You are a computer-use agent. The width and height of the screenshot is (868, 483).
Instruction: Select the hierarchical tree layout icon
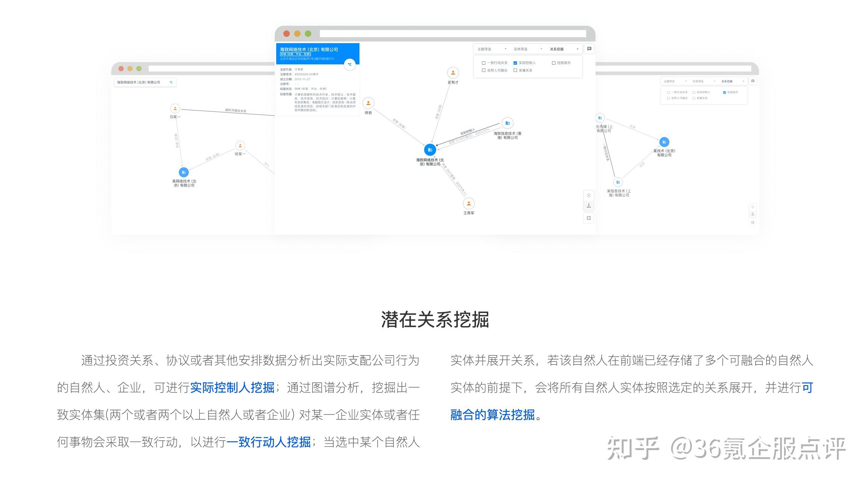589,206
